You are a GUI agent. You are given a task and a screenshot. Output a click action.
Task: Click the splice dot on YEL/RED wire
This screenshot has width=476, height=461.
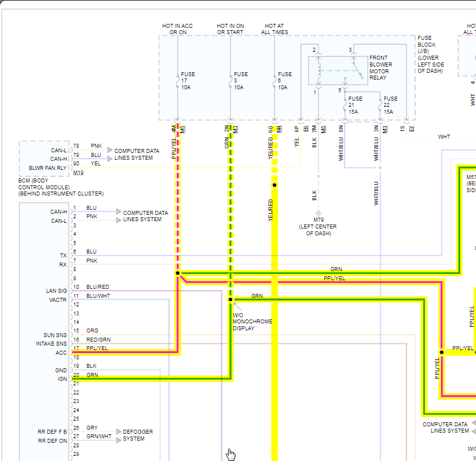275,185
